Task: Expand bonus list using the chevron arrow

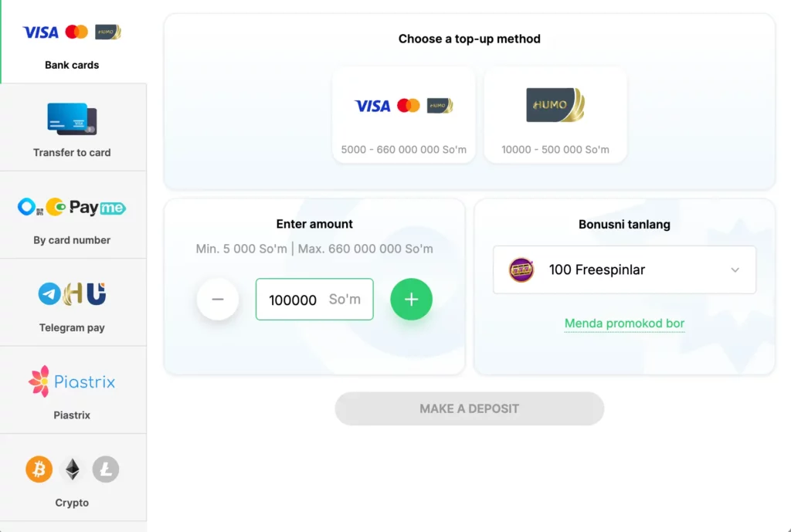Action: point(735,269)
